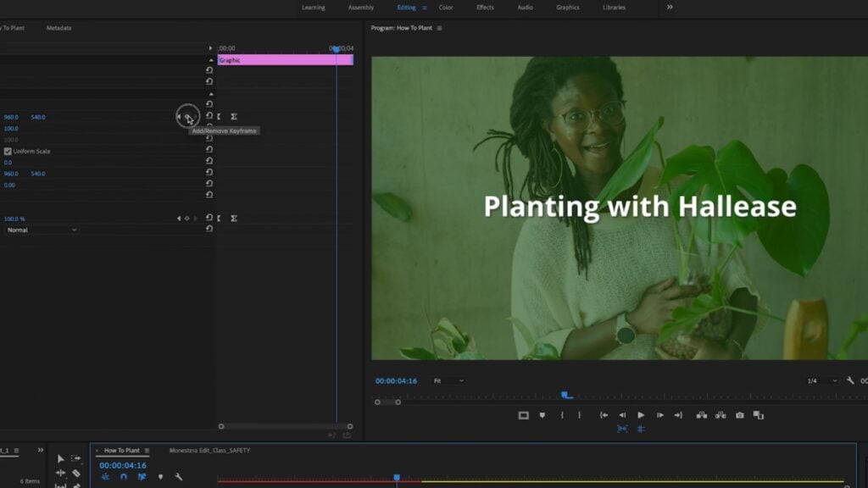This screenshot has height=488, width=868.
Task: Toggle Linked Selection in timeline panel
Action: tap(142, 477)
